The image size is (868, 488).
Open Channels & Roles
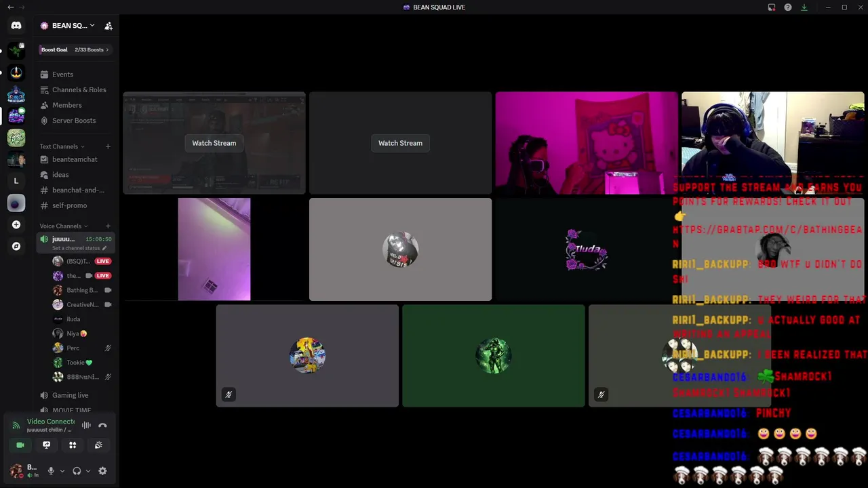point(75,89)
